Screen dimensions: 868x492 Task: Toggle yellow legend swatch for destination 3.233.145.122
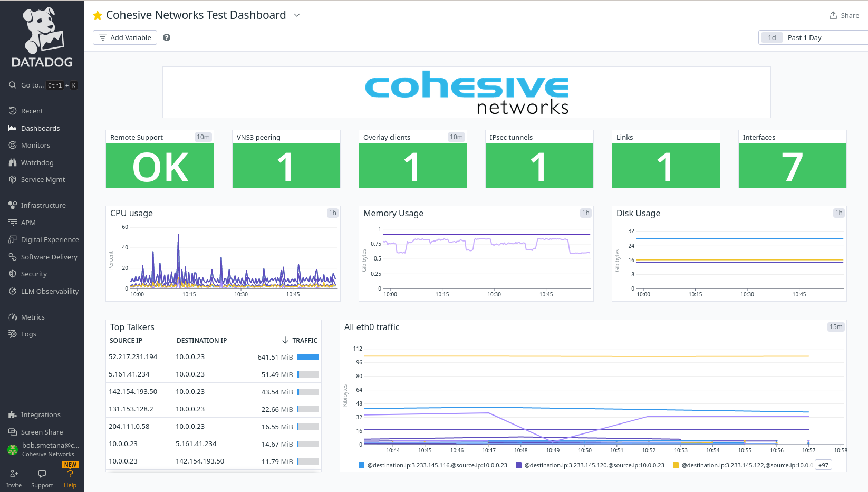tap(676, 465)
